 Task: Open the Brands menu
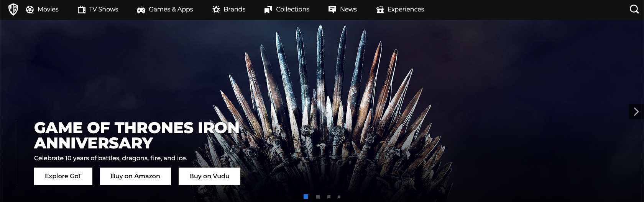coord(235,9)
